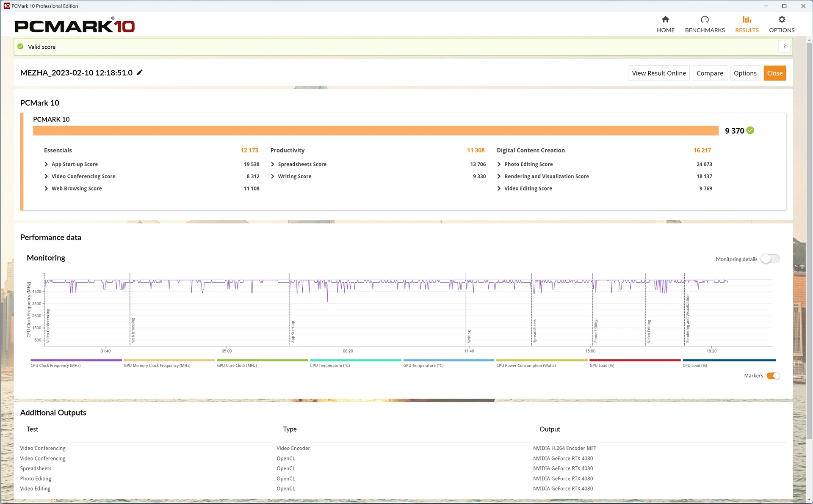Select CPU Temperature legend swatch
This screenshot has height=504, width=813.
pyautogui.click(x=356, y=361)
